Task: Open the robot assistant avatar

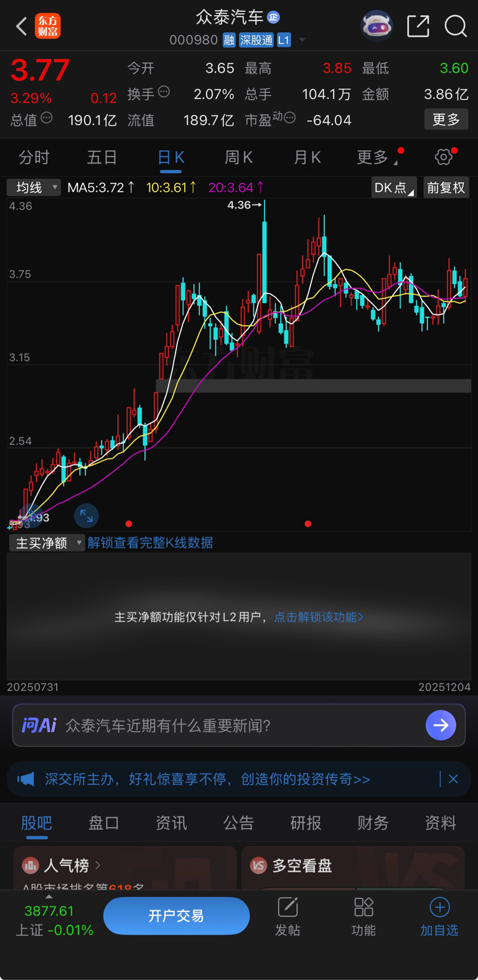Action: (377, 26)
